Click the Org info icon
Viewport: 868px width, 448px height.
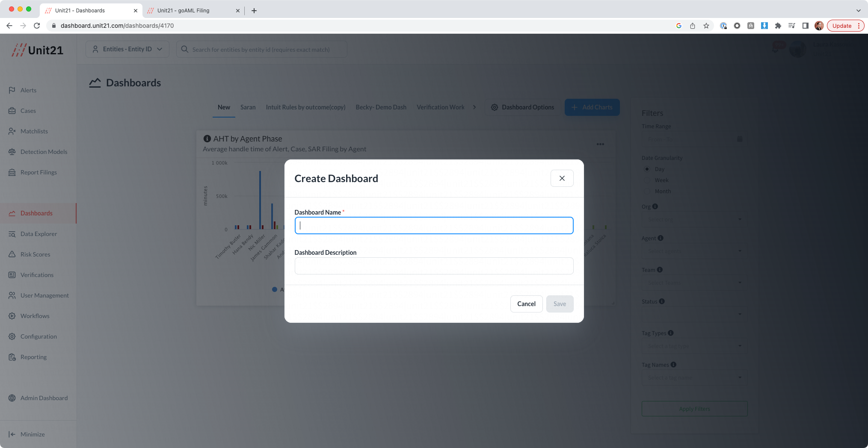click(x=655, y=206)
